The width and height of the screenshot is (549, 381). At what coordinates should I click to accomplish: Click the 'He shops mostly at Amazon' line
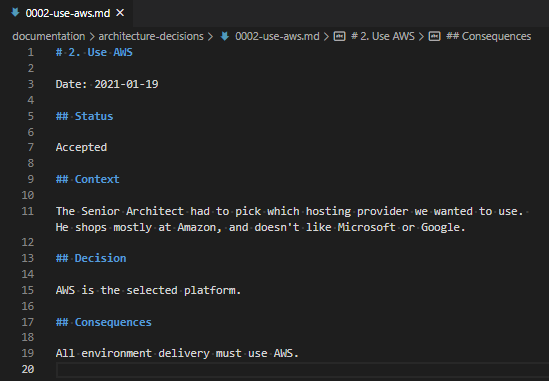[x=260, y=227]
